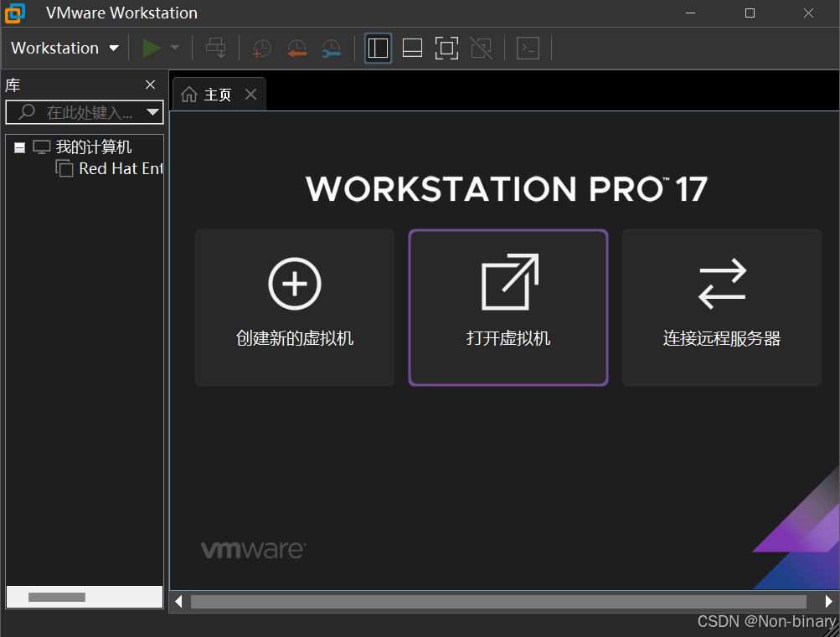Click 创建新的虚拟机 card

click(x=295, y=307)
